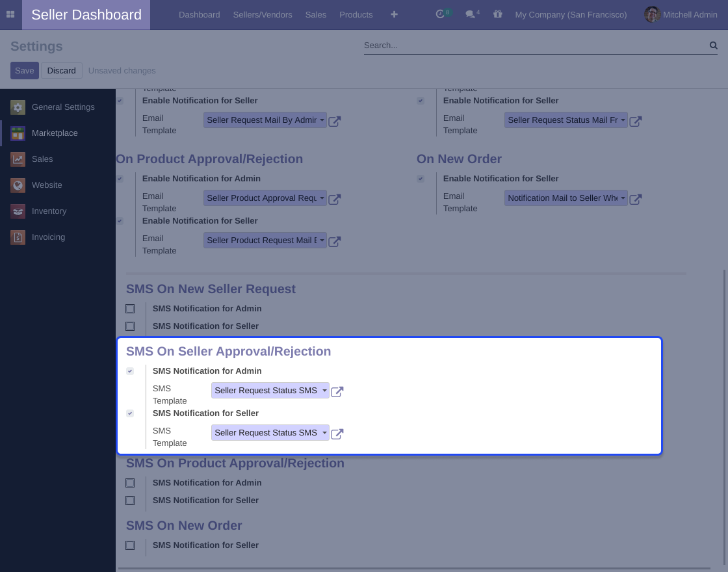Viewport: 728px width, 572px height.
Task: Enable SMS Notification for Admin under New Seller Request
Action: click(x=130, y=309)
